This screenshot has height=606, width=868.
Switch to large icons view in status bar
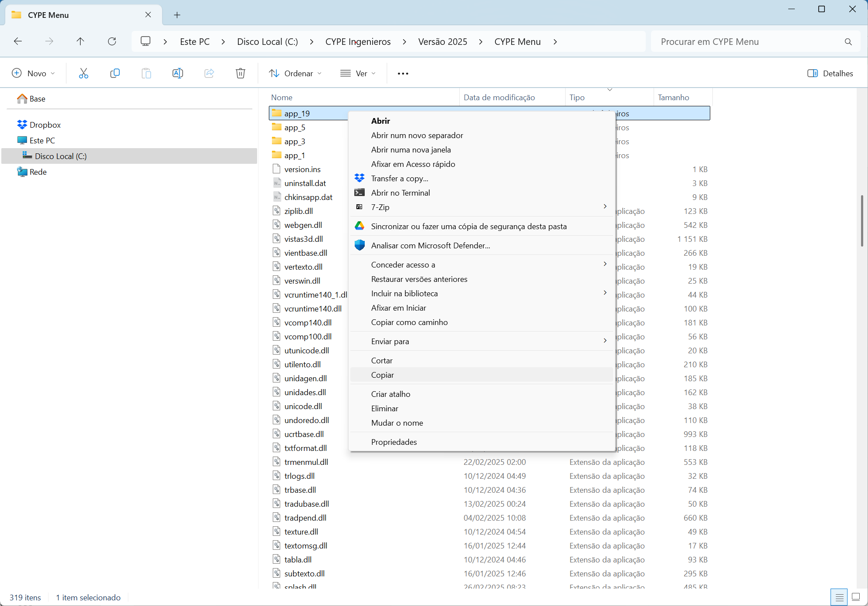tap(856, 597)
